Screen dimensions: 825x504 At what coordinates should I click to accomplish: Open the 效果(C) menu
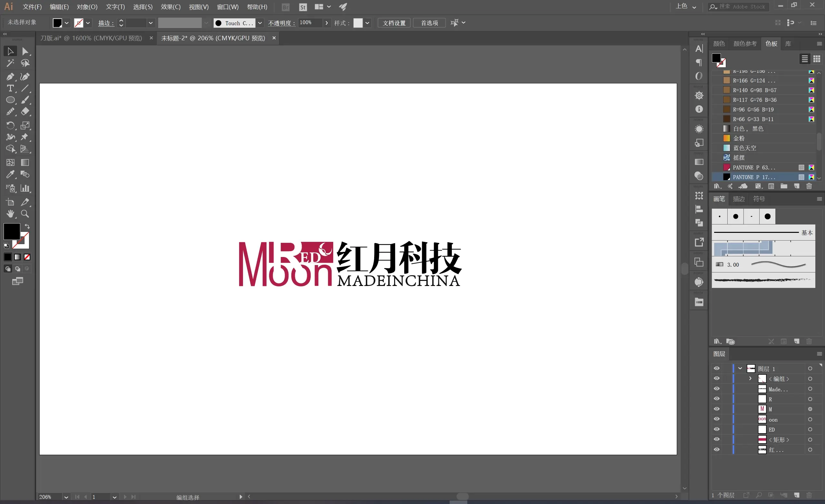click(x=170, y=7)
